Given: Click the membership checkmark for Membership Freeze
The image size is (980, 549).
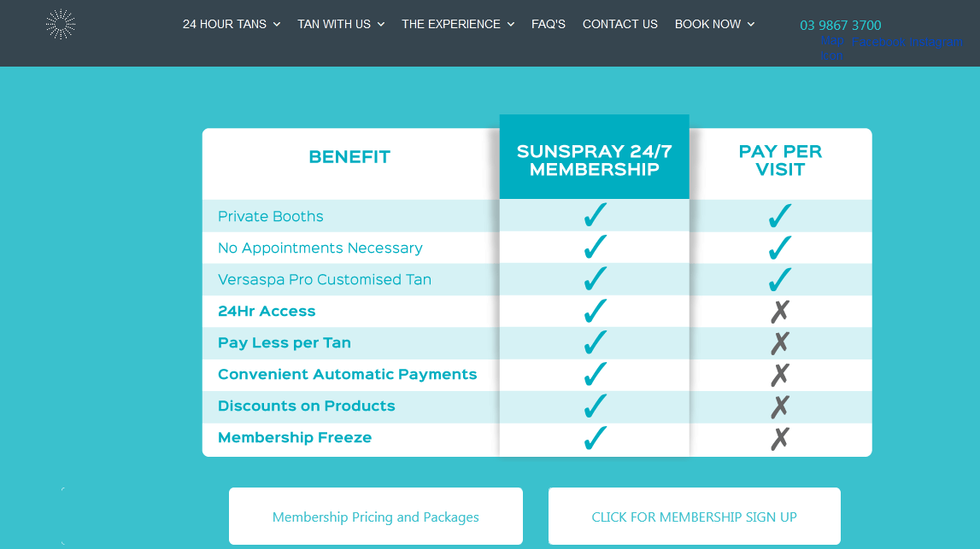Looking at the screenshot, I should pos(594,437).
